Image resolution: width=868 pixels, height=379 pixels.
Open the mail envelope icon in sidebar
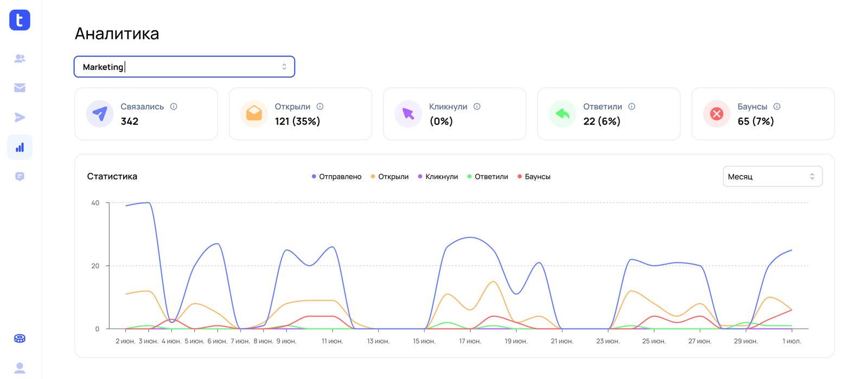pos(20,88)
